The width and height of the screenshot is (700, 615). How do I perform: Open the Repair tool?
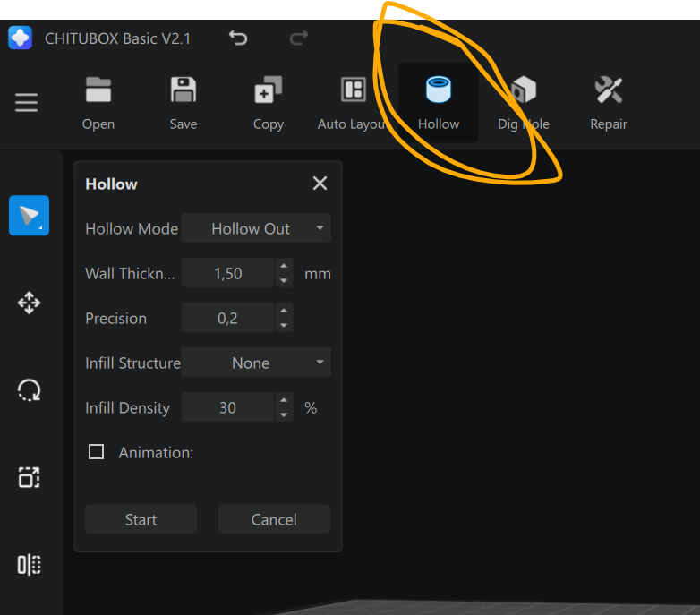609,104
